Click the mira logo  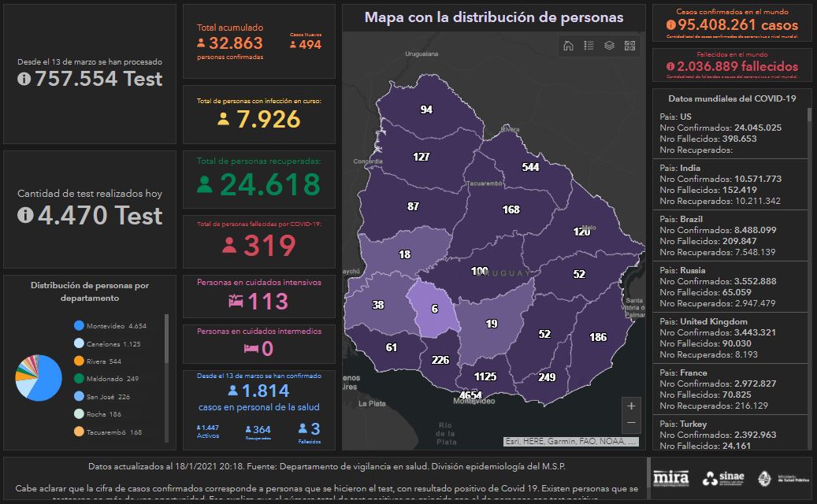pyautogui.click(x=670, y=478)
